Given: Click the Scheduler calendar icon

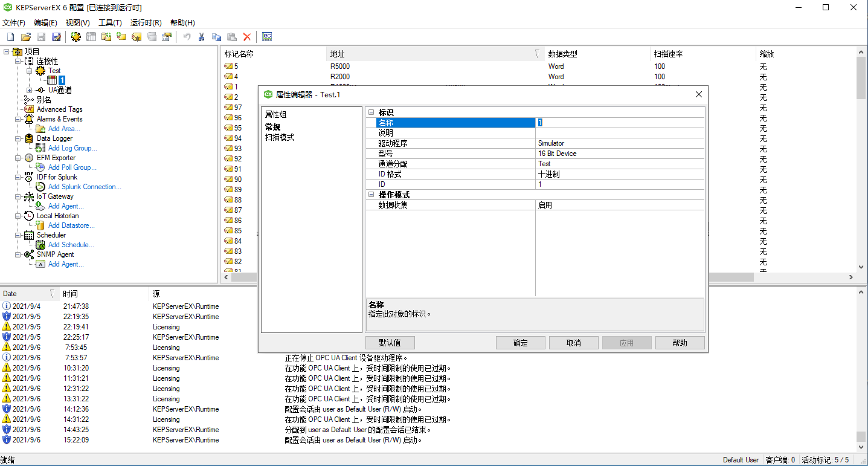Looking at the screenshot, I should click(x=29, y=235).
